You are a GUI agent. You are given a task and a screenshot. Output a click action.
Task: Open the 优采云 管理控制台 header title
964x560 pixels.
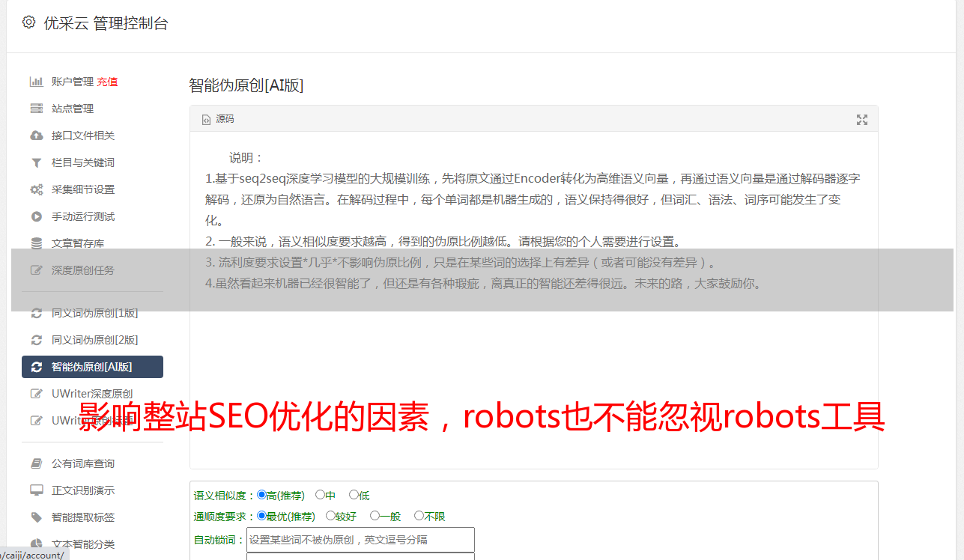coord(106,23)
